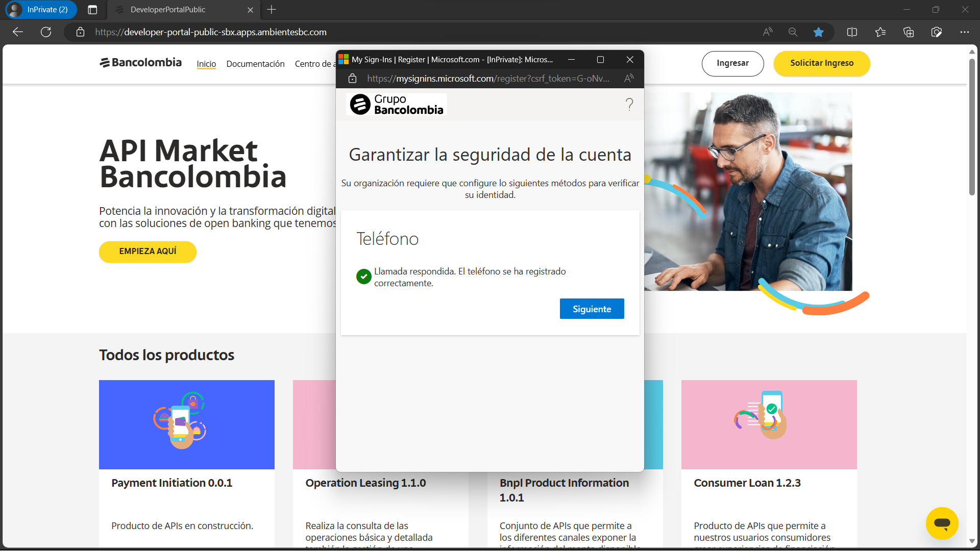Click the InPrivate (2) profile badge

pyautogui.click(x=40, y=10)
